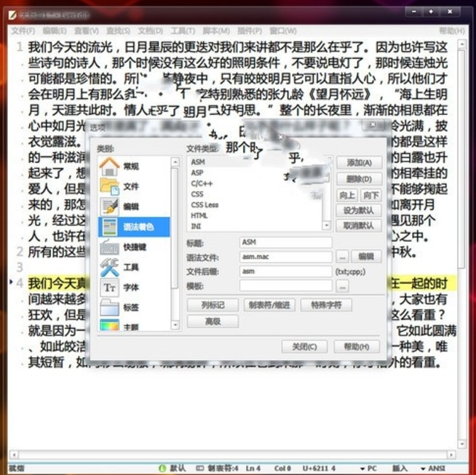
Task: Click the category list up arrow
Action: click(x=175, y=162)
